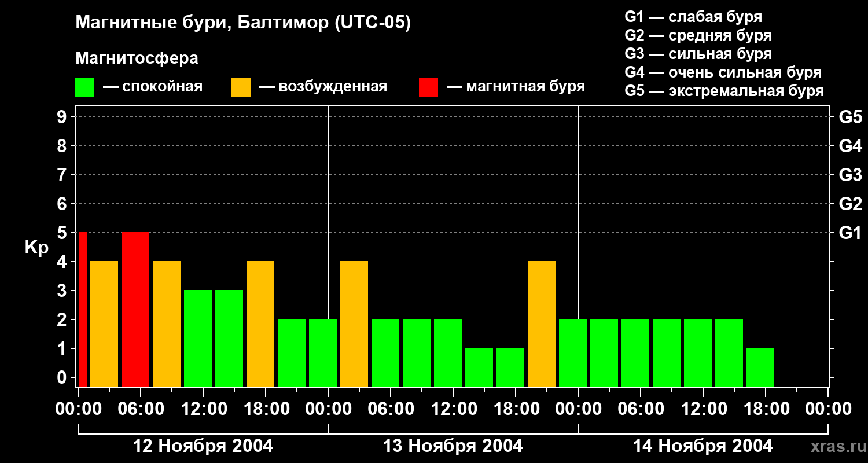Select the wide red Kp 5 bar on 12 Ноября
This screenshot has width=868, height=463.
tap(135, 309)
